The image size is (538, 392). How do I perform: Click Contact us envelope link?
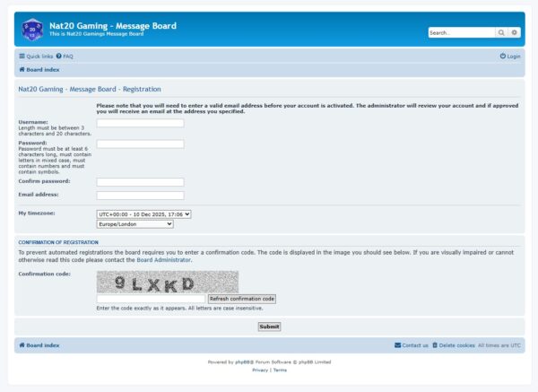(x=412, y=344)
